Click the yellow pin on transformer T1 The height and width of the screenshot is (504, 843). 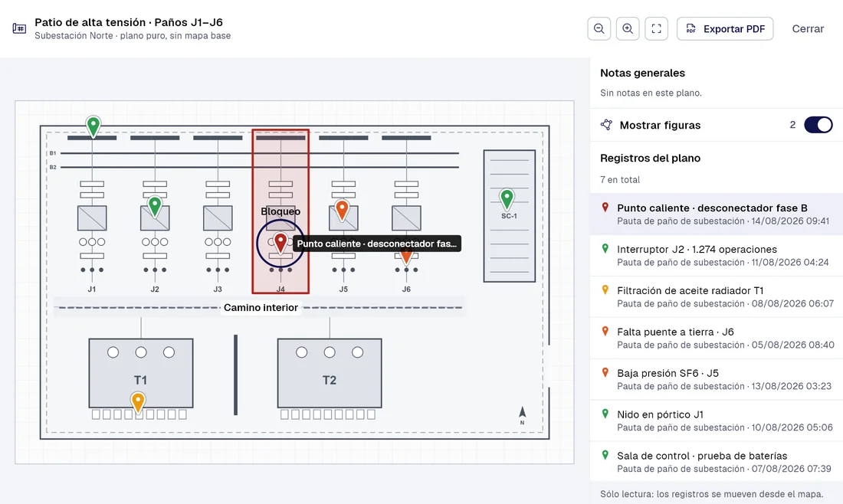click(138, 402)
